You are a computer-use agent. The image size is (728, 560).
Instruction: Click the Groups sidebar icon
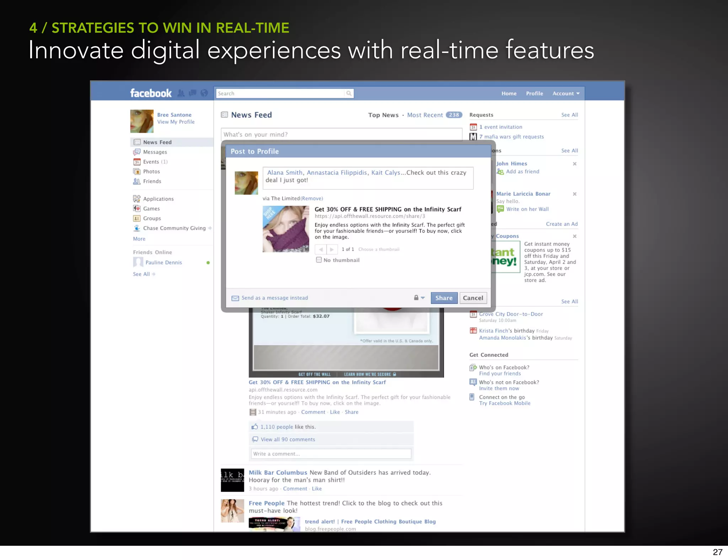[x=136, y=219]
